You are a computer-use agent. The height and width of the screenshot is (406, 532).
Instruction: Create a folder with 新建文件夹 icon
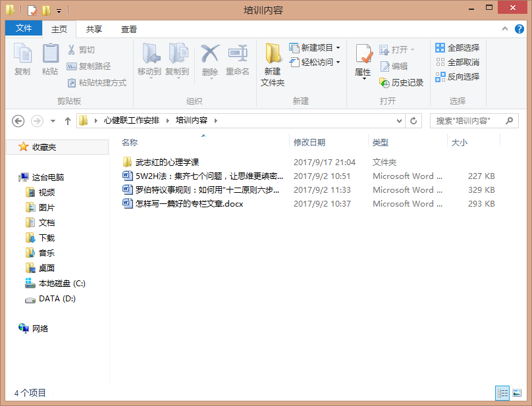(272, 66)
